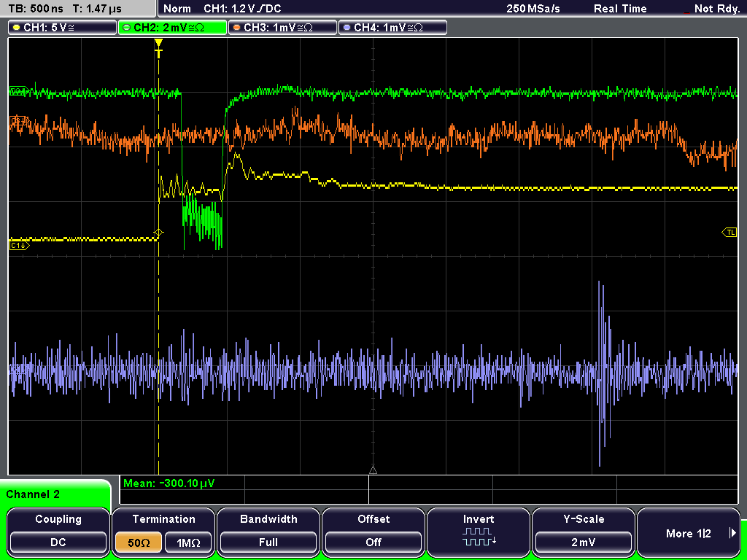
Task: Click the C1 ground level marker
Action: 19,246
